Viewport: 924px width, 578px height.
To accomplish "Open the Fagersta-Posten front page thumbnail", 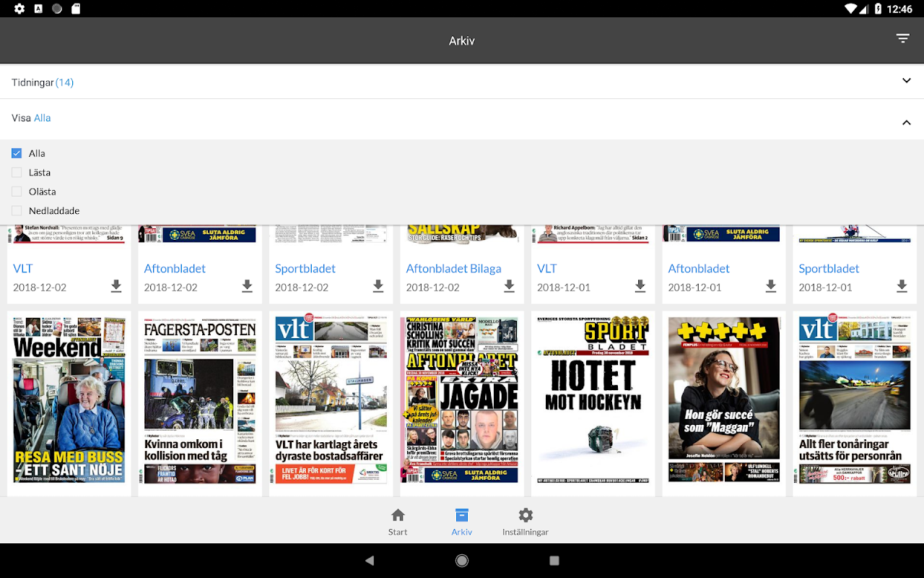I will 200,400.
